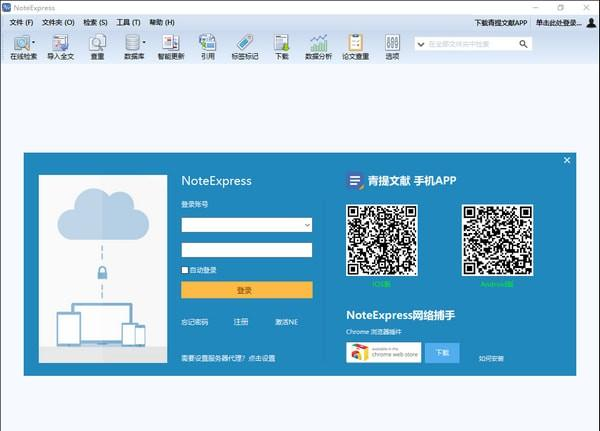Click the 如何安装 how to install link
The height and width of the screenshot is (431, 600).
pyautogui.click(x=491, y=359)
